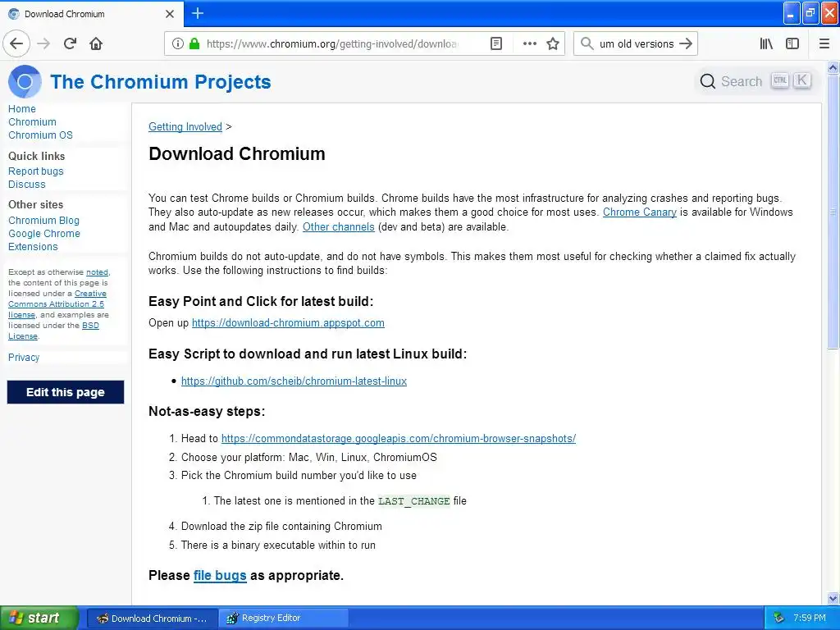Click the vertical scrollbar thumb

click(833, 212)
